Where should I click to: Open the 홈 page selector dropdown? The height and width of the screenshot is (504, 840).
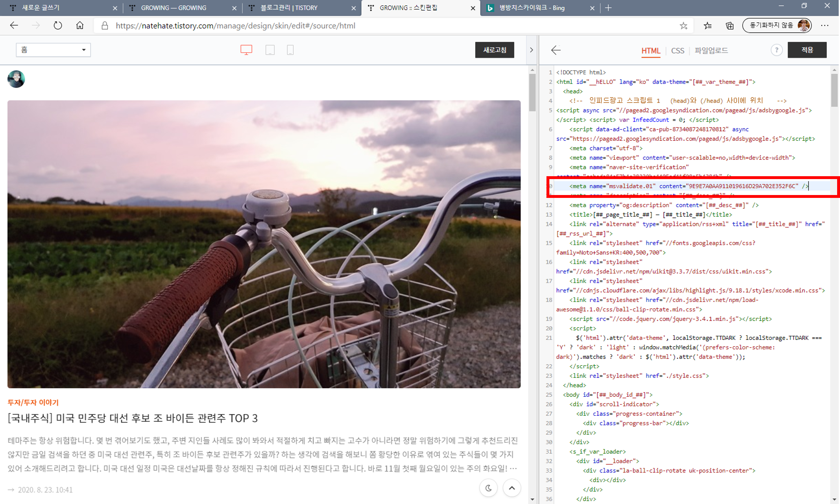(x=53, y=50)
